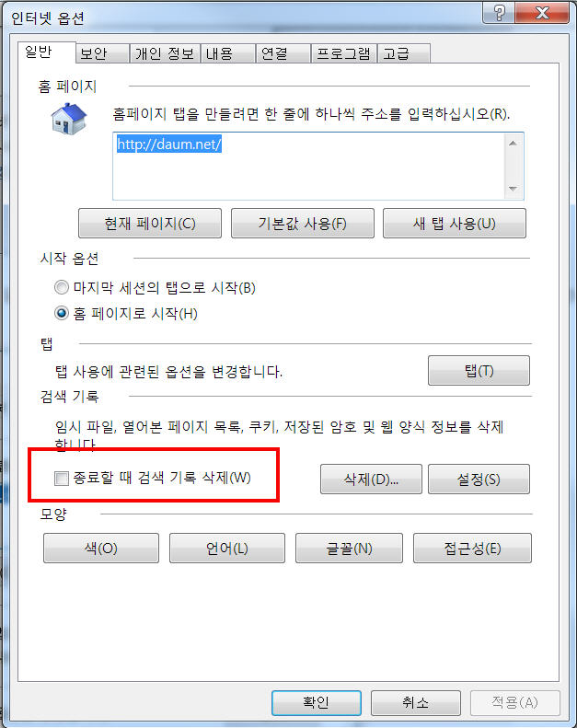The image size is (577, 728).
Task: Open tab settings with 탭(T) button
Action: click(479, 371)
